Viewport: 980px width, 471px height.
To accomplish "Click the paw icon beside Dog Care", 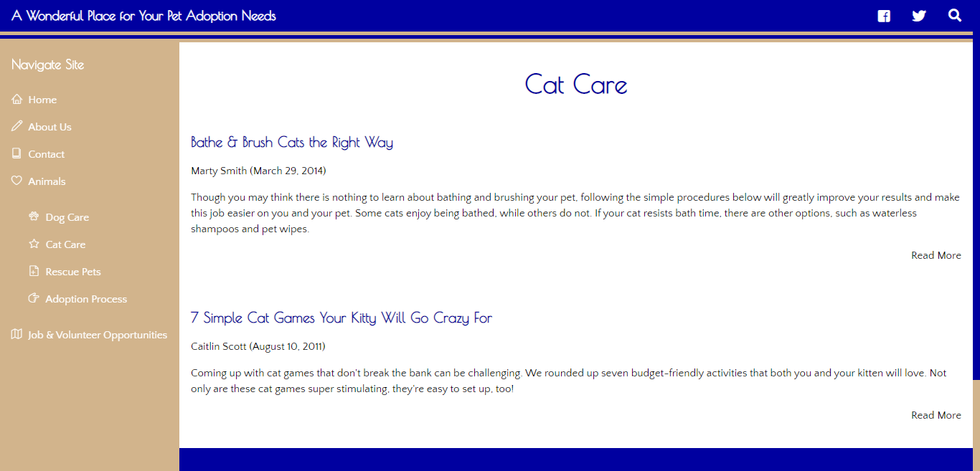I will coord(34,217).
